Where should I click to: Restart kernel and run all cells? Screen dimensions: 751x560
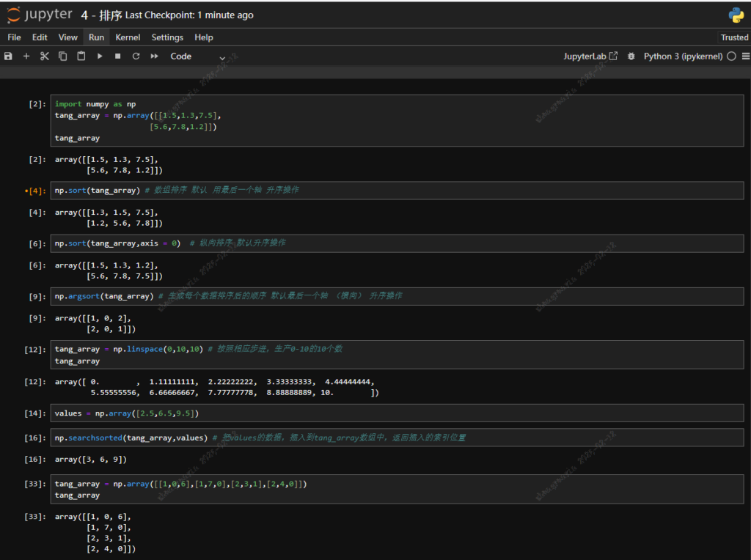[x=154, y=56]
